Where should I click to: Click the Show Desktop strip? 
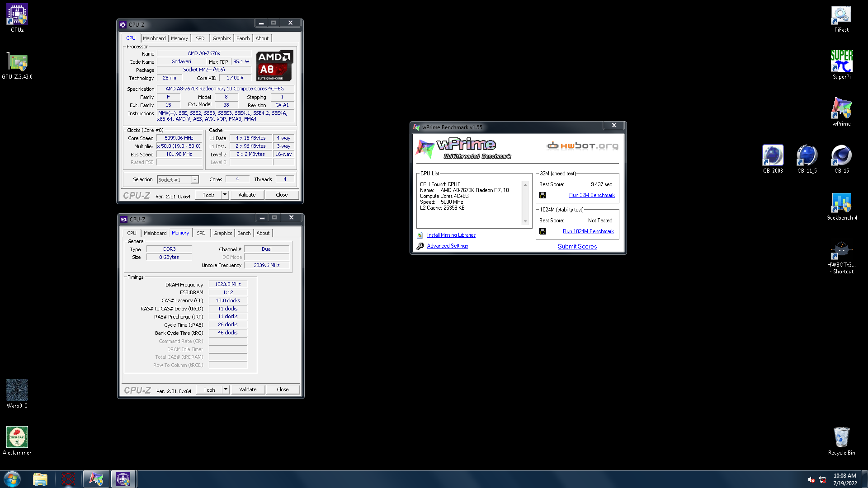click(x=864, y=479)
